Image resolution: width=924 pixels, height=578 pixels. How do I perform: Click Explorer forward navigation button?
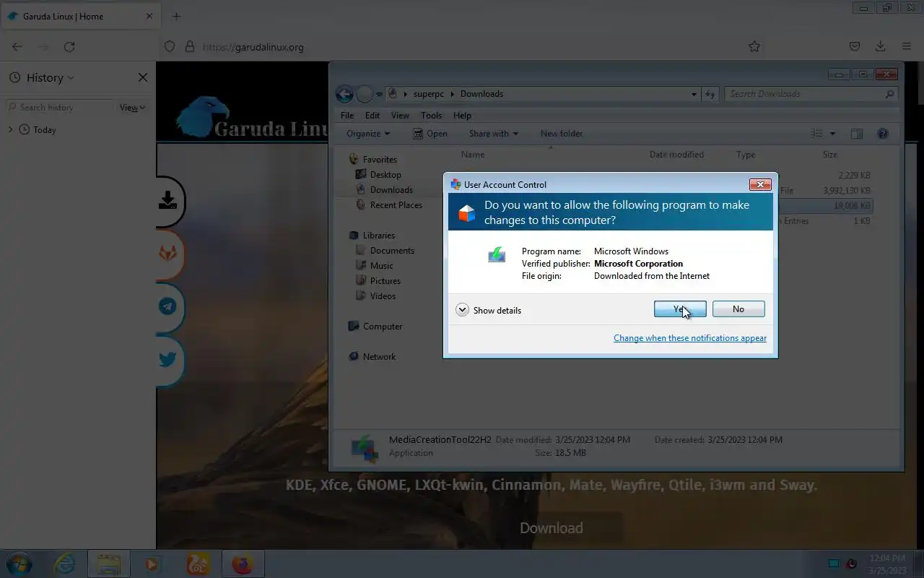tap(365, 94)
